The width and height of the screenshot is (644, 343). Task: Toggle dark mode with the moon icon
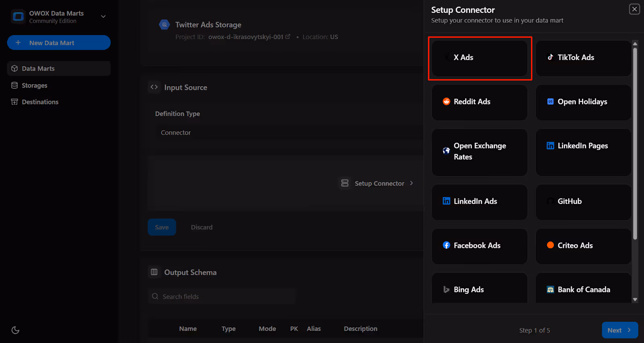coord(15,330)
